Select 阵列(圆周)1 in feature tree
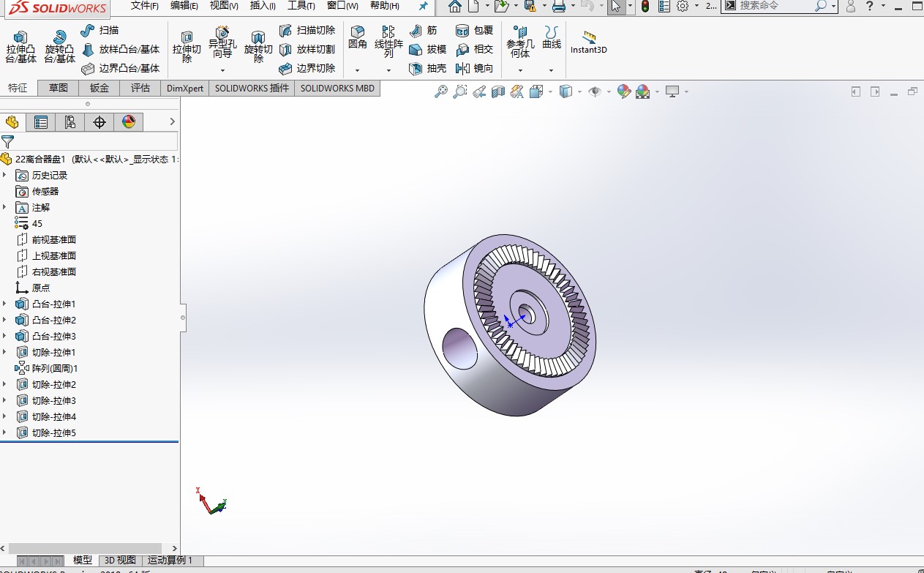The width and height of the screenshot is (924, 573). (54, 368)
